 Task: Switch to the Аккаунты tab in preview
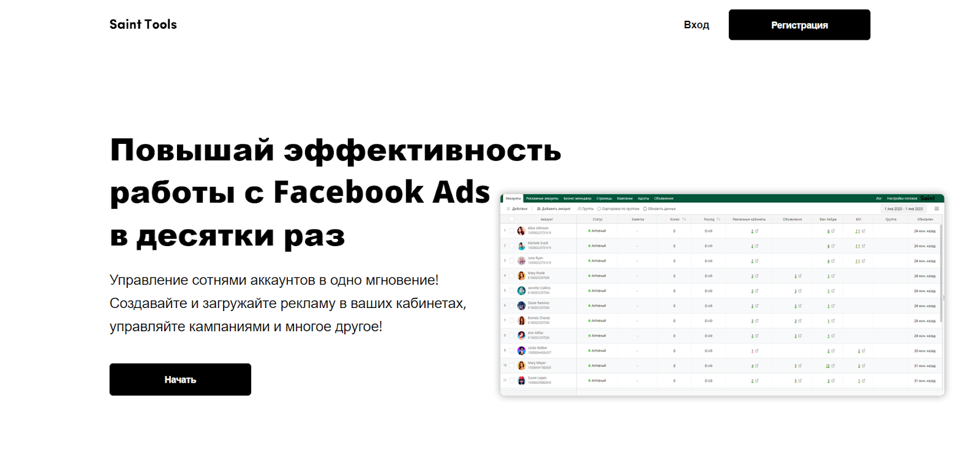point(513,198)
